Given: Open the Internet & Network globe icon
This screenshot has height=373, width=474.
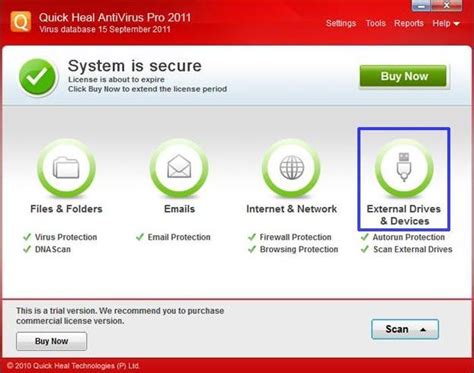Looking at the screenshot, I should coord(291,168).
